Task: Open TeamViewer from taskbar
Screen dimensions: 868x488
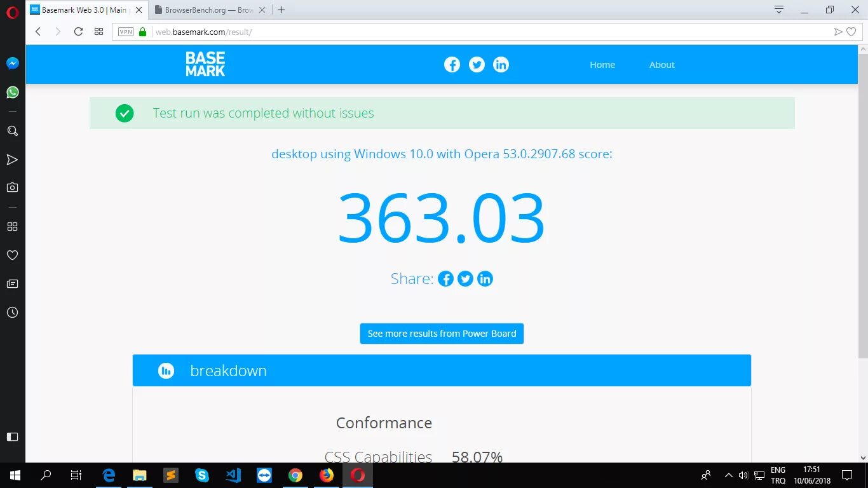Action: pos(264,475)
